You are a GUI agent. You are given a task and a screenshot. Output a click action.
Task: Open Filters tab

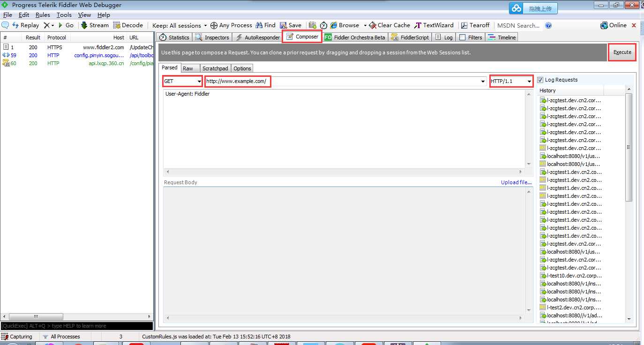point(471,37)
